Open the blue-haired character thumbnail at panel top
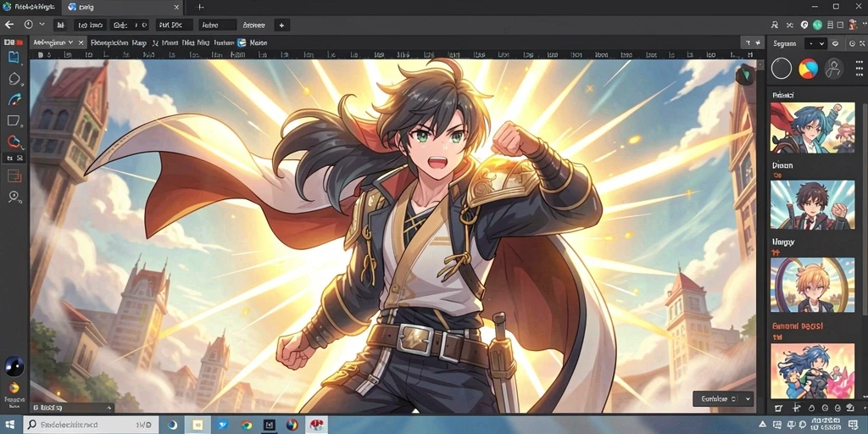Viewport: 868px width, 434px height. 813,127
